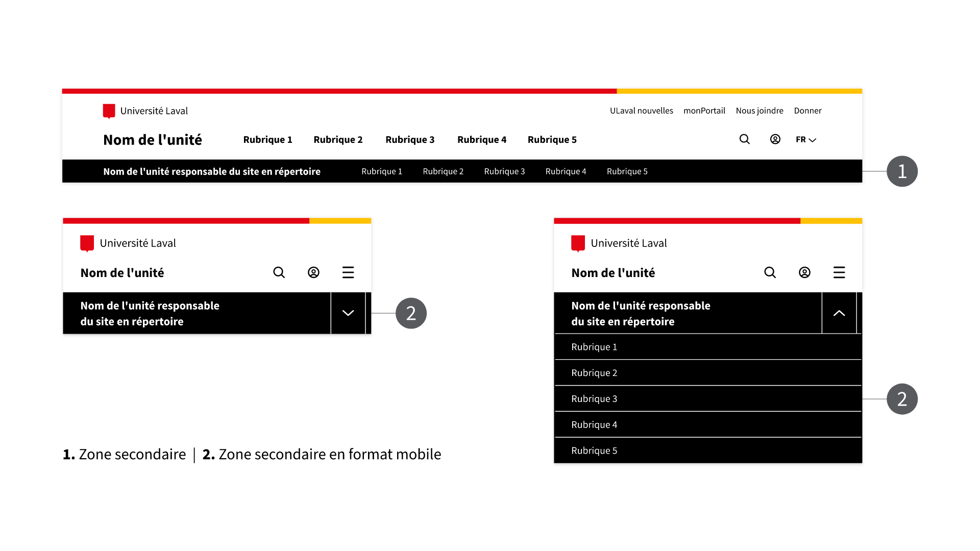Collapse secondary zone with up chevron
This screenshot has width=980, height=551.
coord(839,313)
